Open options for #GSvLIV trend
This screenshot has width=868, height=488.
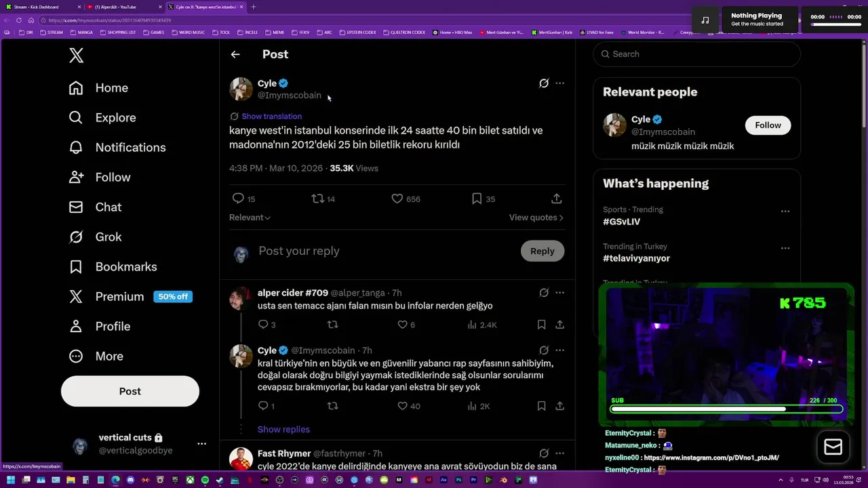(x=785, y=211)
